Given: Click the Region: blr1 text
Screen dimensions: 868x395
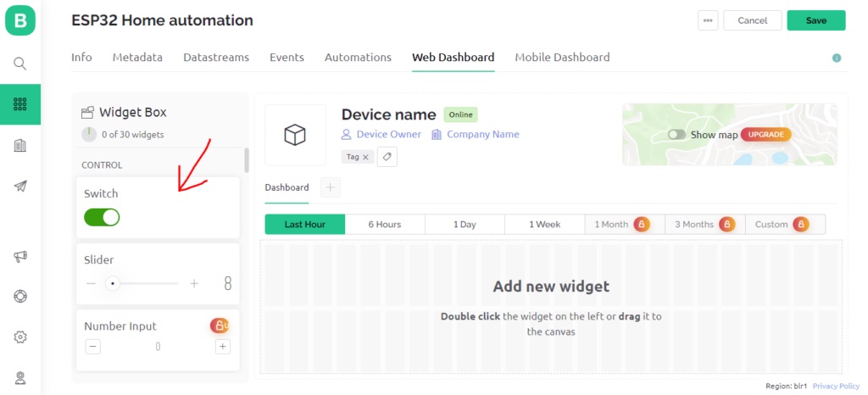Looking at the screenshot, I should (x=786, y=387).
